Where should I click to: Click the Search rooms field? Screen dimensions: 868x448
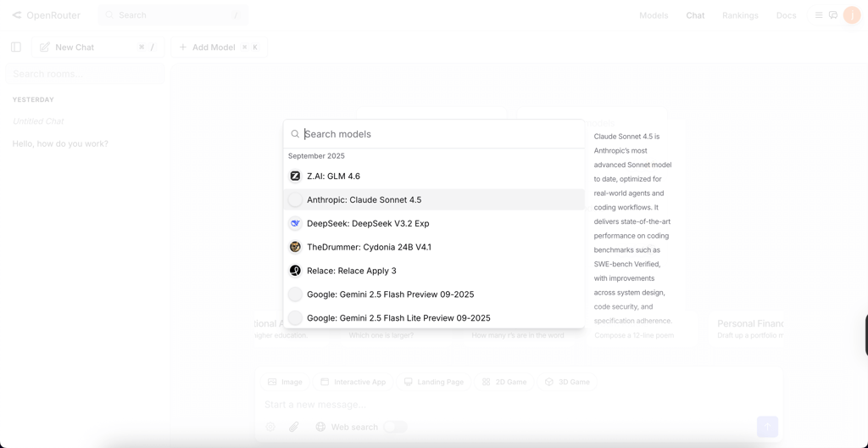(x=85, y=74)
